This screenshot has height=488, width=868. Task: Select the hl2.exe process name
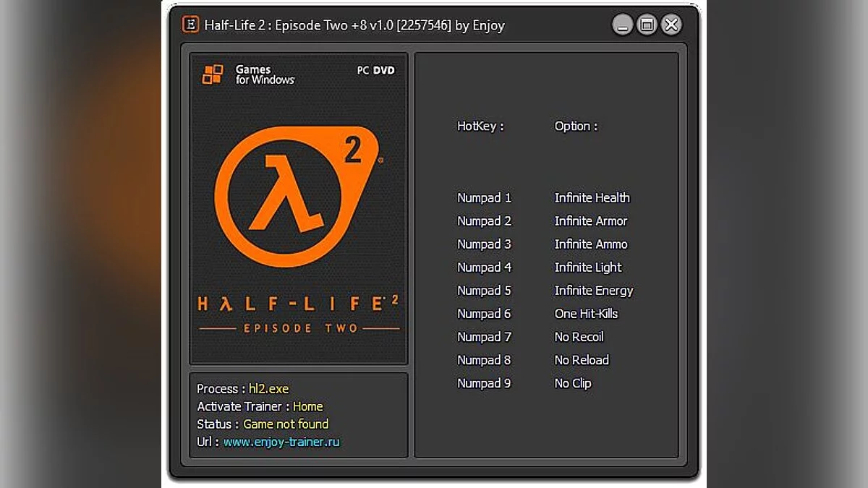tap(268, 388)
